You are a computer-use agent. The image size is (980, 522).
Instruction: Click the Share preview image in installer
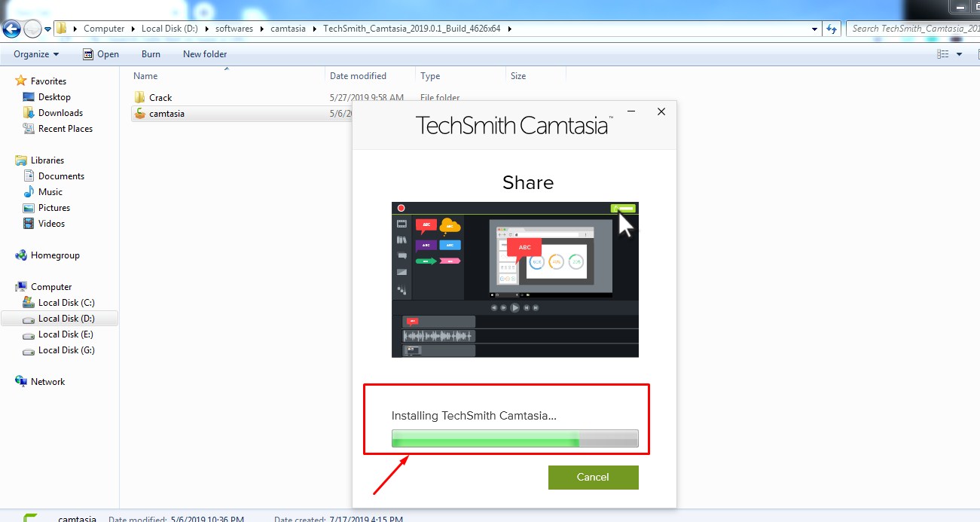click(515, 279)
